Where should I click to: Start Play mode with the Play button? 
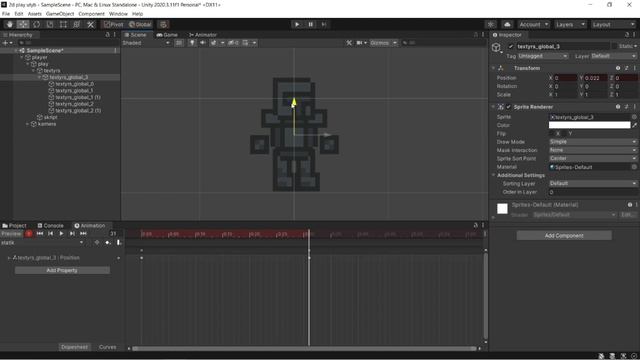click(297, 24)
